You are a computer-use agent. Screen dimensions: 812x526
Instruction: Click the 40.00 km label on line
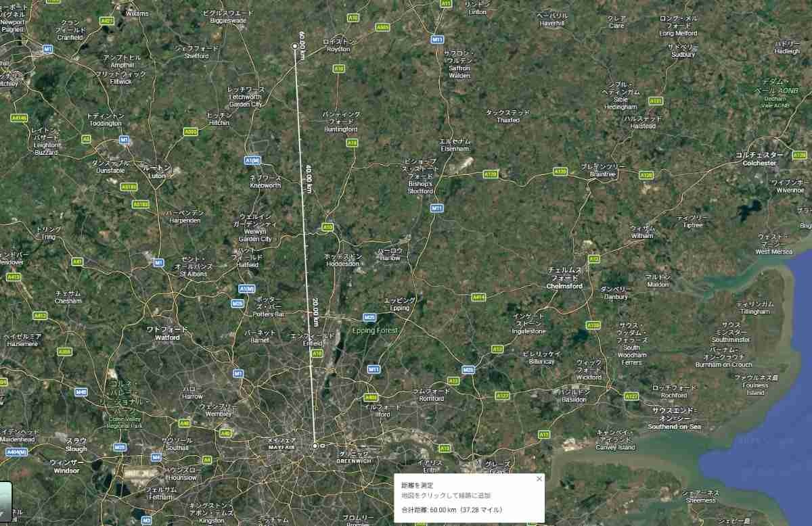pyautogui.click(x=309, y=178)
